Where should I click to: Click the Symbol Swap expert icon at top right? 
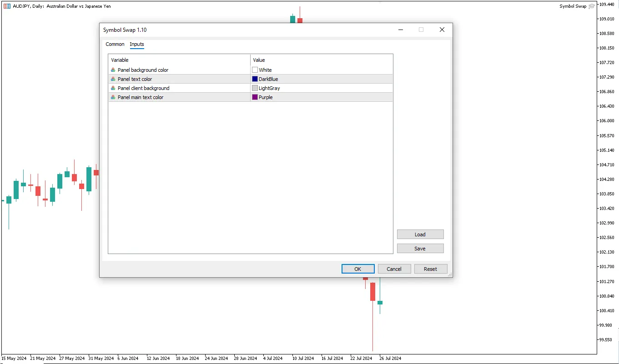click(x=591, y=6)
